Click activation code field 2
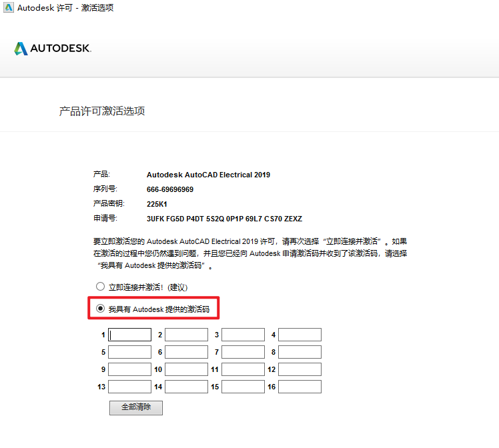The image size is (499, 448). pos(186,335)
